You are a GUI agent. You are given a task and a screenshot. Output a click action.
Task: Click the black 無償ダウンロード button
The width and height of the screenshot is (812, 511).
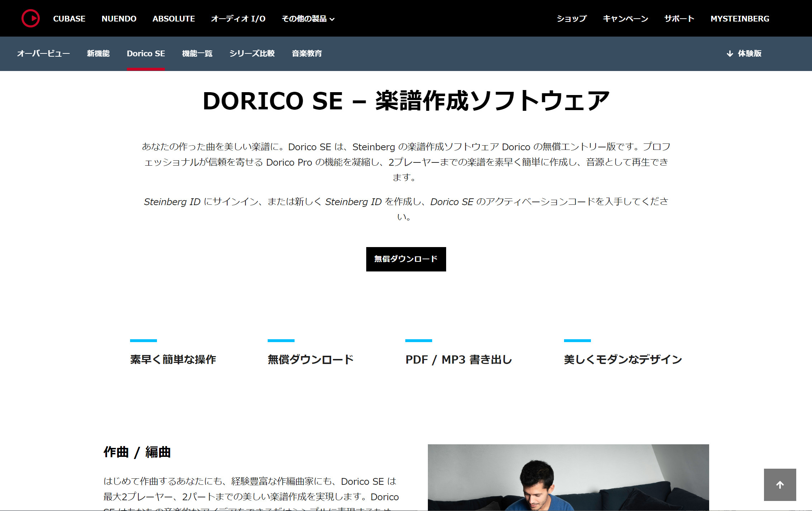coord(406,259)
